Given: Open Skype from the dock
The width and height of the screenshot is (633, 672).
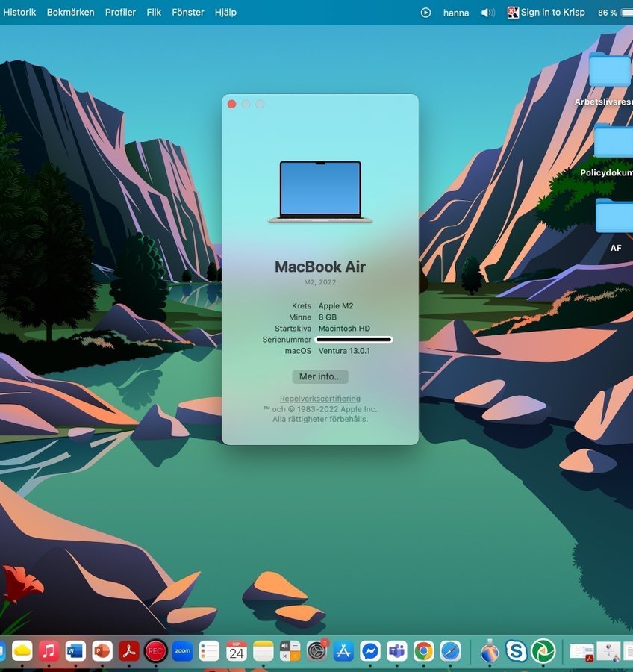Looking at the screenshot, I should 516,651.
